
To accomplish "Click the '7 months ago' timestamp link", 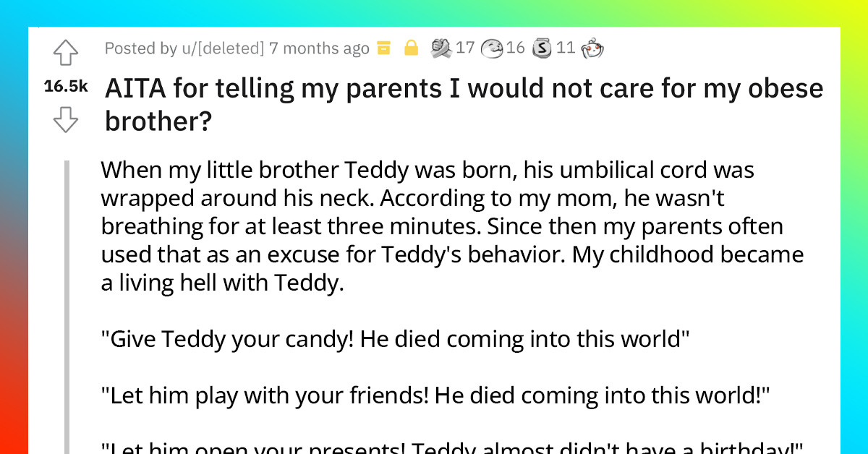I will point(318,48).
